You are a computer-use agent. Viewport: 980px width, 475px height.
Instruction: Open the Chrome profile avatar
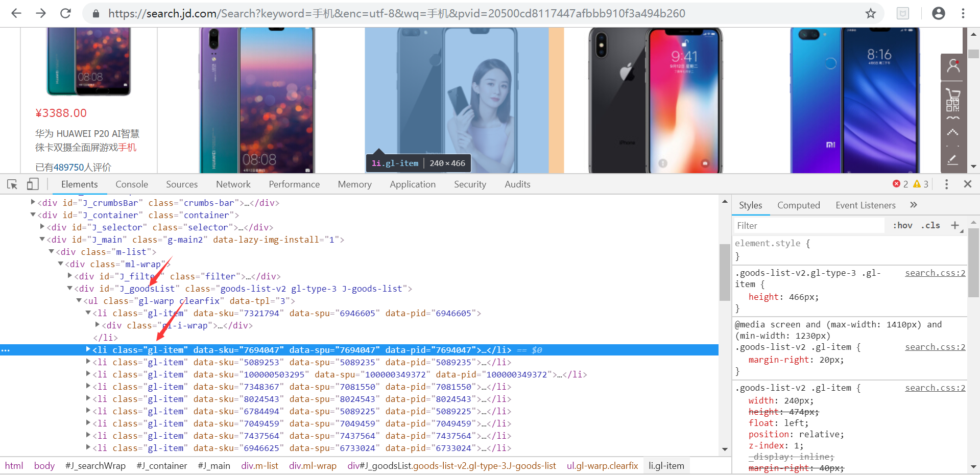939,13
